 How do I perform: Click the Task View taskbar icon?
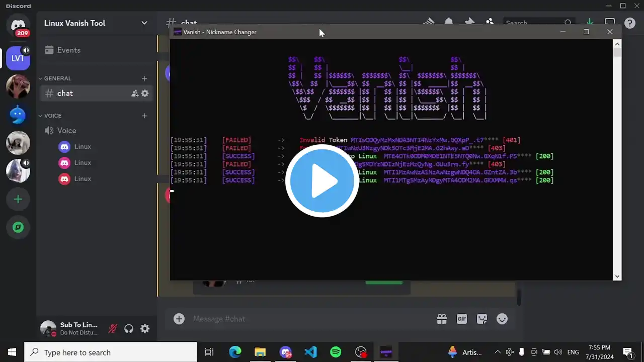coord(209,352)
